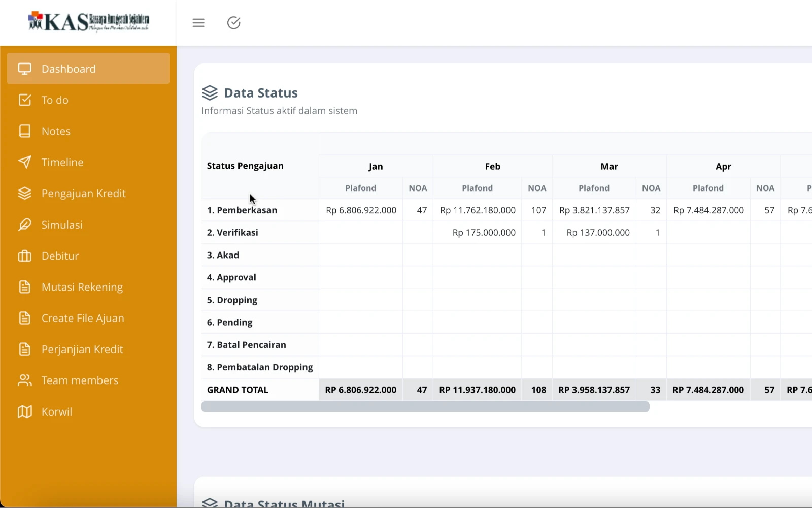812x508 pixels.
Task: Go to Team members page
Action: pos(88,380)
